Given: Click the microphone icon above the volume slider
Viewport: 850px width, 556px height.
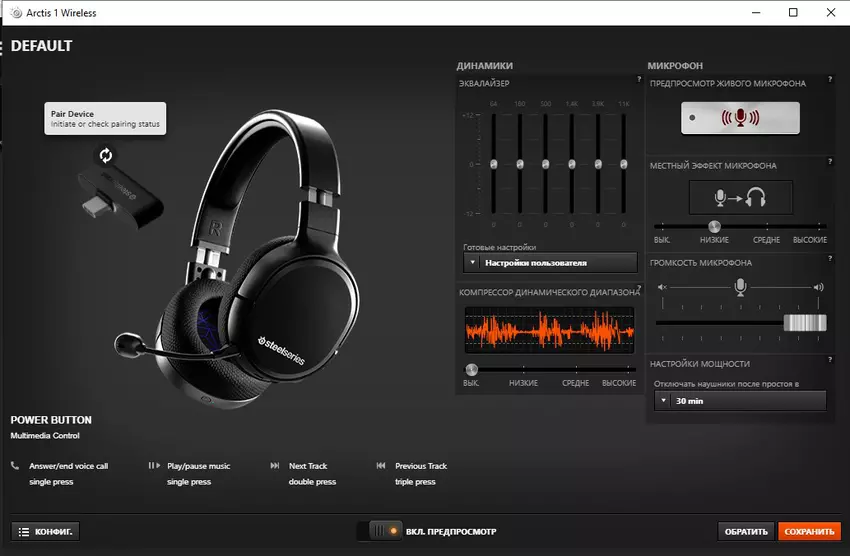Looking at the screenshot, I should [740, 287].
